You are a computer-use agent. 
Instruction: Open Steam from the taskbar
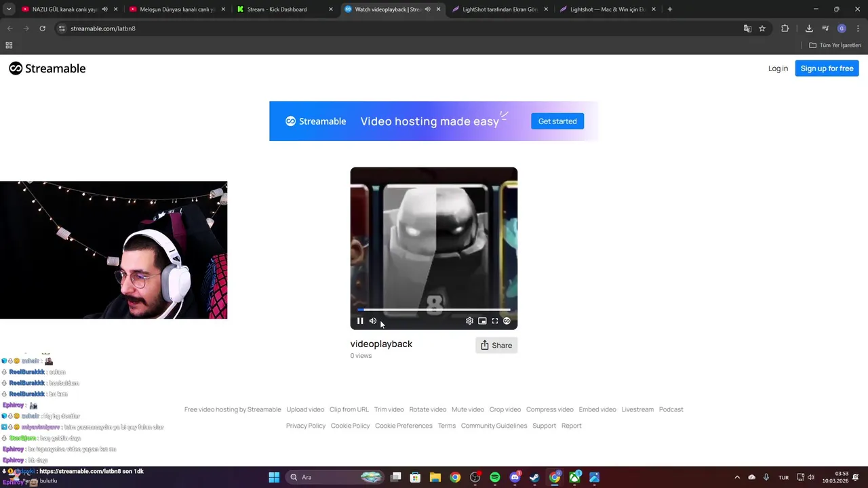[x=534, y=477]
